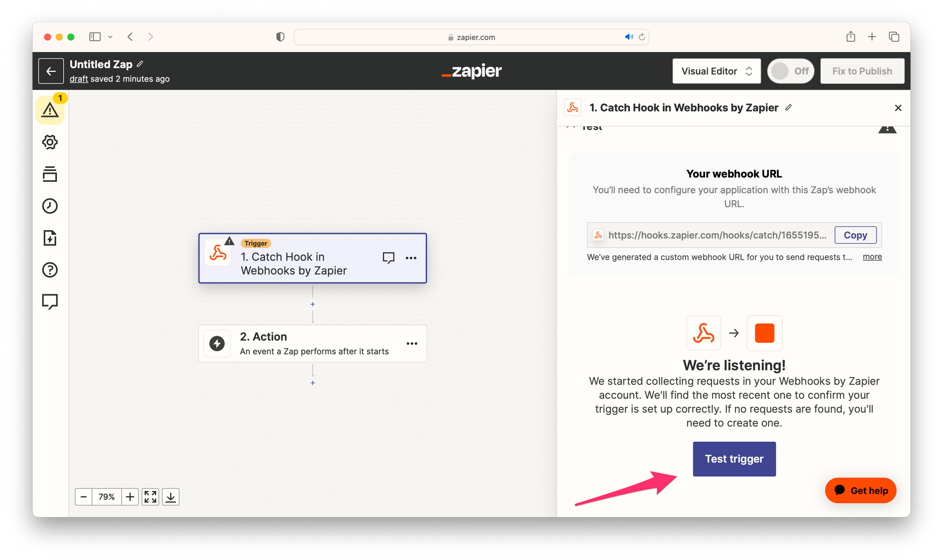943x560 pixels.
Task: Click the zapier.com address bar
Action: 471,37
